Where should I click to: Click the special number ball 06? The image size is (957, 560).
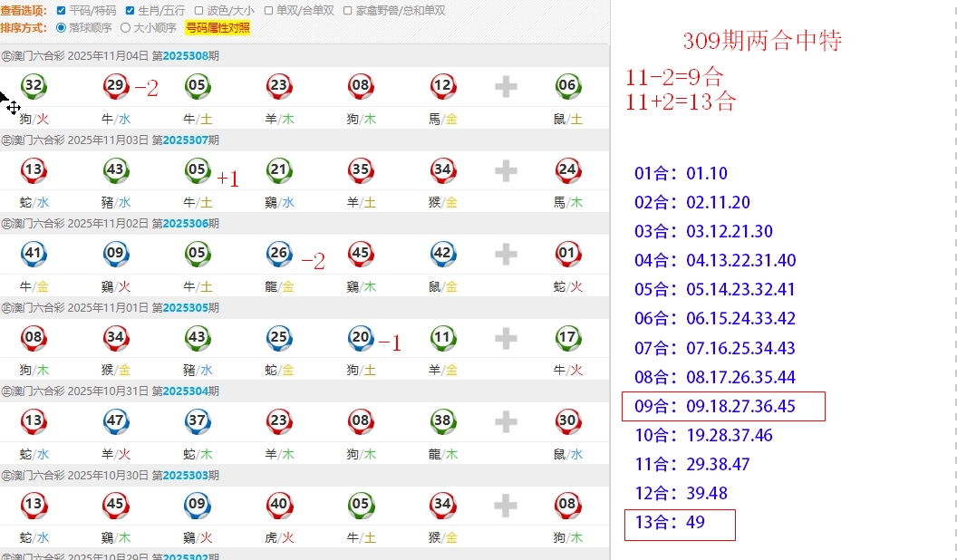tap(567, 86)
